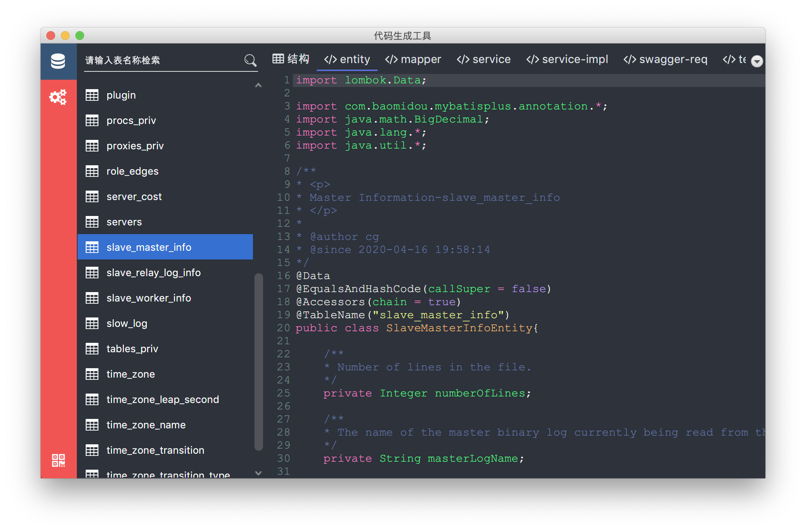Click the table icon beside plugin

click(x=92, y=95)
